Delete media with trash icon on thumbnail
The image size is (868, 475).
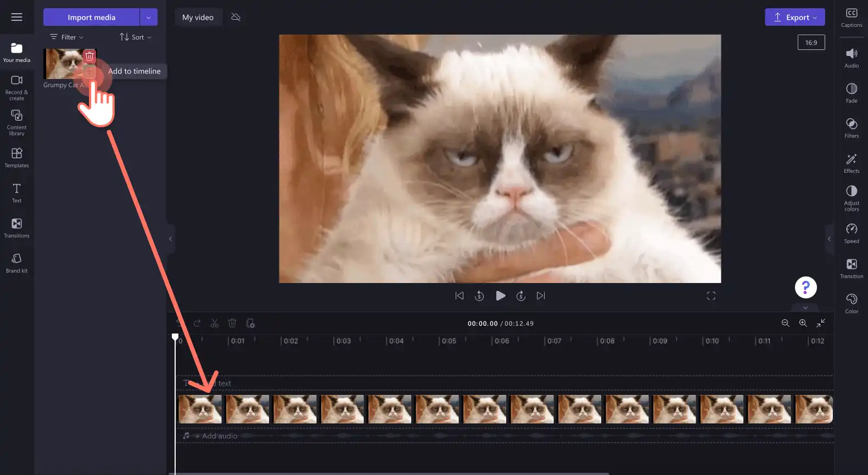pyautogui.click(x=89, y=56)
